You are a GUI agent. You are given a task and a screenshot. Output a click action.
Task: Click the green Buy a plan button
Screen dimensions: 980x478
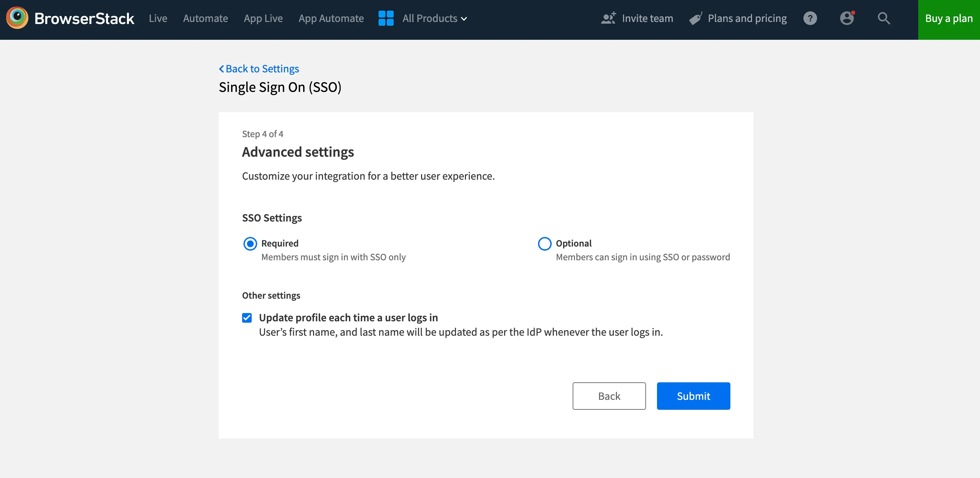click(x=948, y=19)
